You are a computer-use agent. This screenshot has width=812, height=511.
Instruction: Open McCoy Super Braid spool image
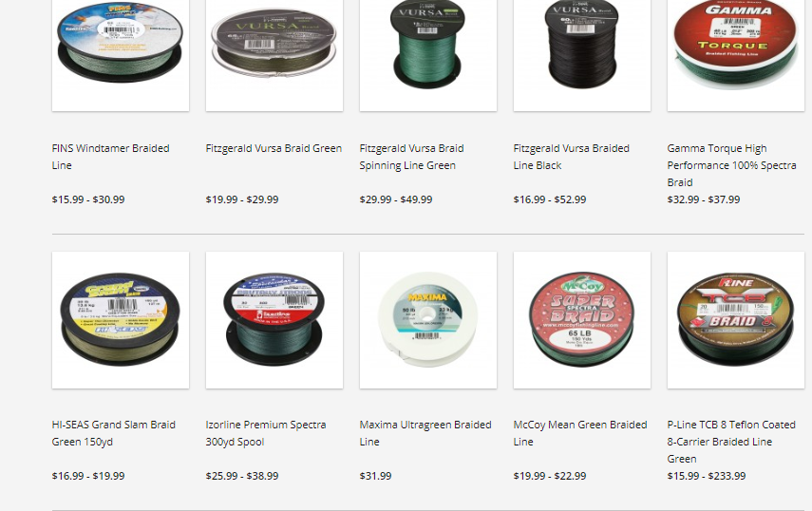pyautogui.click(x=582, y=320)
